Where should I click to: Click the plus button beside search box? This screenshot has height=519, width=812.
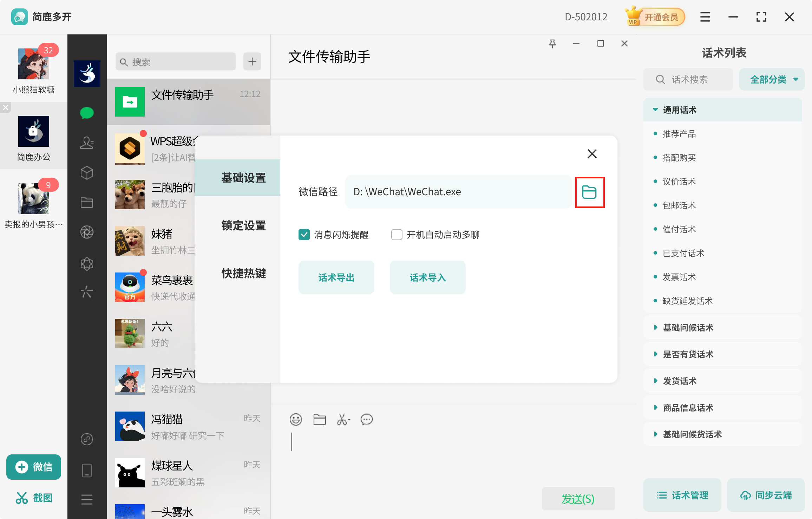[252, 62]
